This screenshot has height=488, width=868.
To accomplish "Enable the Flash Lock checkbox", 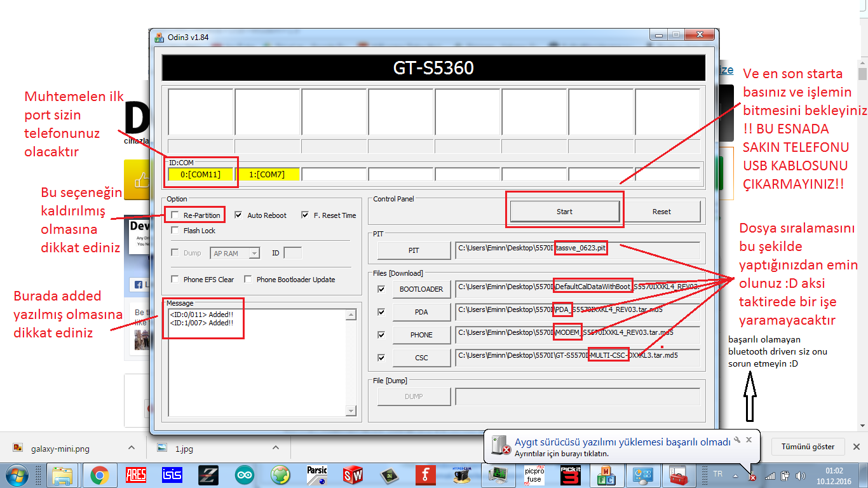I will (x=175, y=231).
